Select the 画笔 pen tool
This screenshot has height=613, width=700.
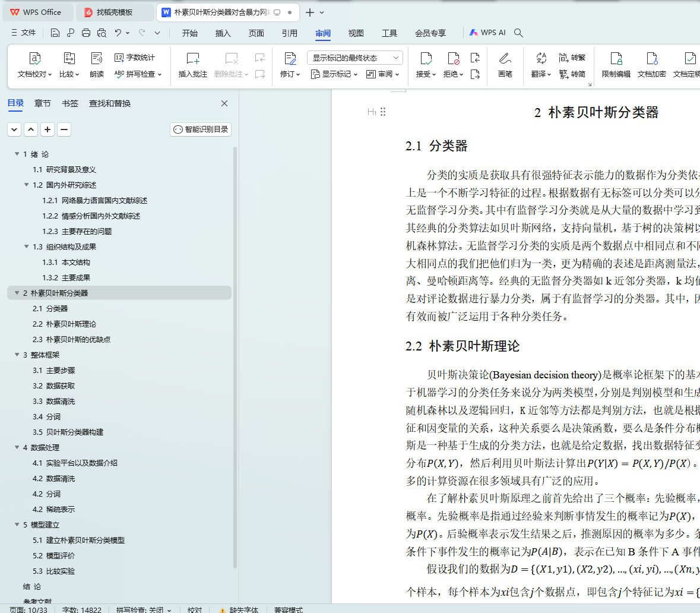coord(505,65)
